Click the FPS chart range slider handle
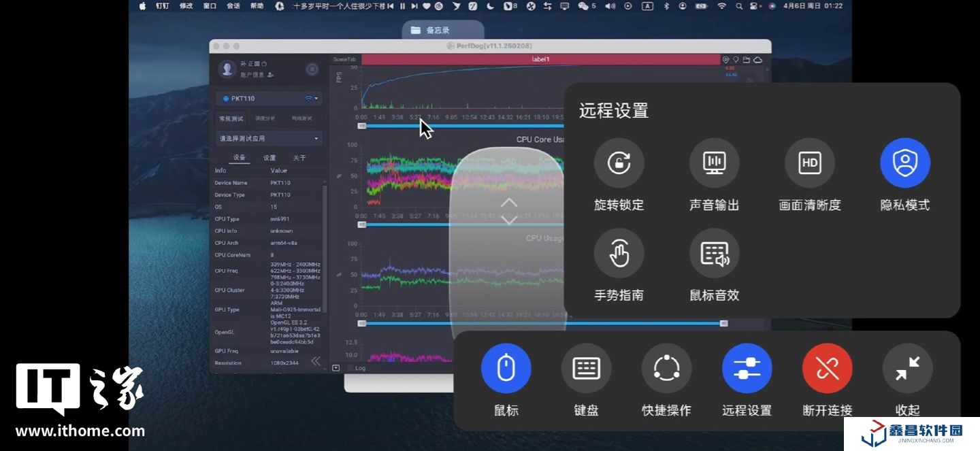 pyautogui.click(x=362, y=126)
